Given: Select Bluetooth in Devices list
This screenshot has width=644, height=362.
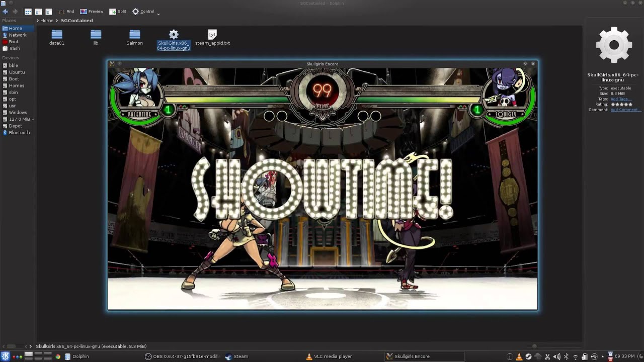Looking at the screenshot, I should [x=18, y=133].
